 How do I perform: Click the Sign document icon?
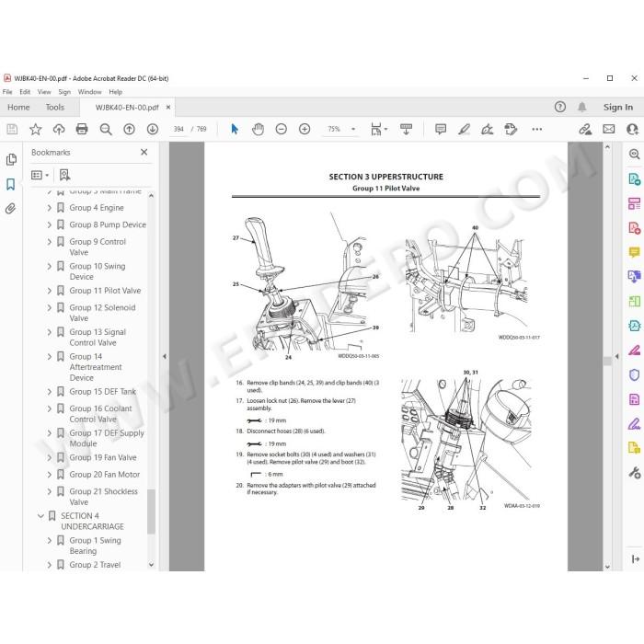click(488, 130)
